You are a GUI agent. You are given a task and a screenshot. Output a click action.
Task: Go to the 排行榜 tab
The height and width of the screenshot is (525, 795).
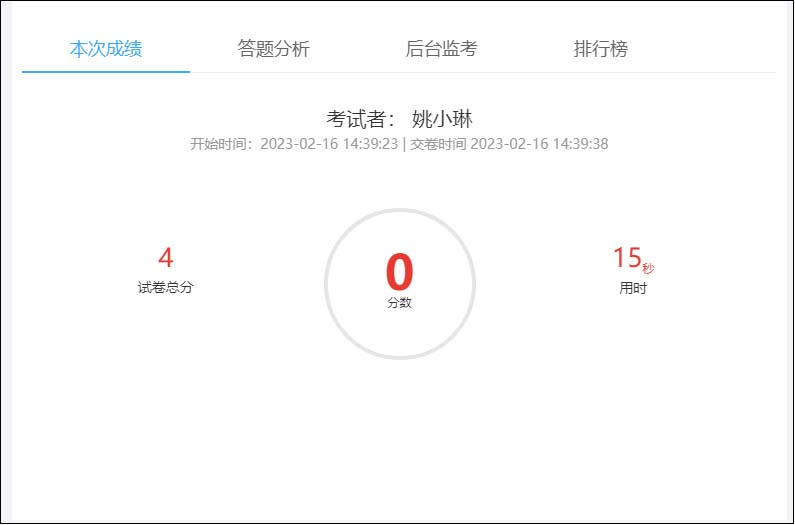tap(600, 49)
